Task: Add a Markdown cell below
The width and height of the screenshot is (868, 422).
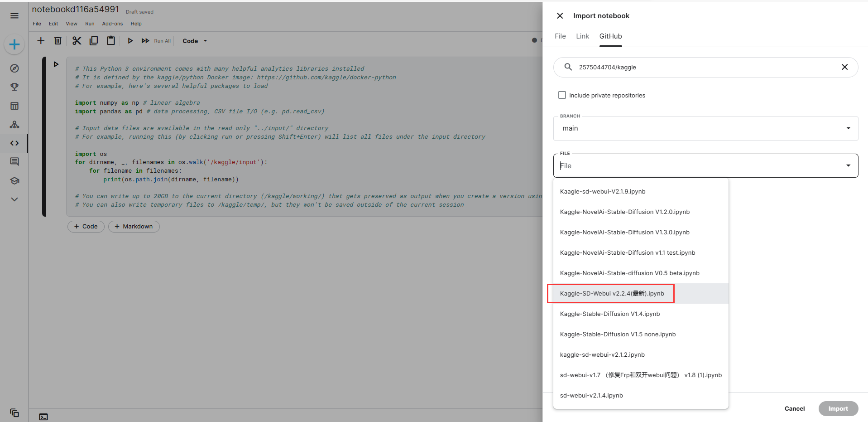Action: [x=134, y=227]
